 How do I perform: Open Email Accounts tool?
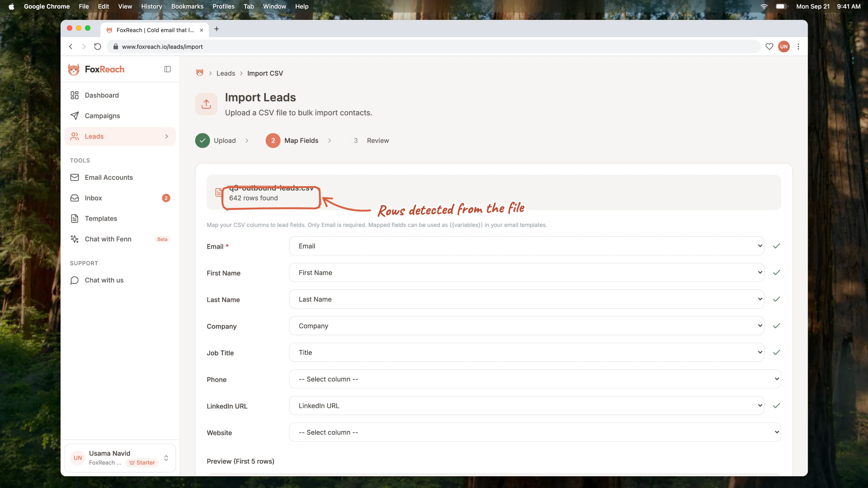(x=120, y=177)
